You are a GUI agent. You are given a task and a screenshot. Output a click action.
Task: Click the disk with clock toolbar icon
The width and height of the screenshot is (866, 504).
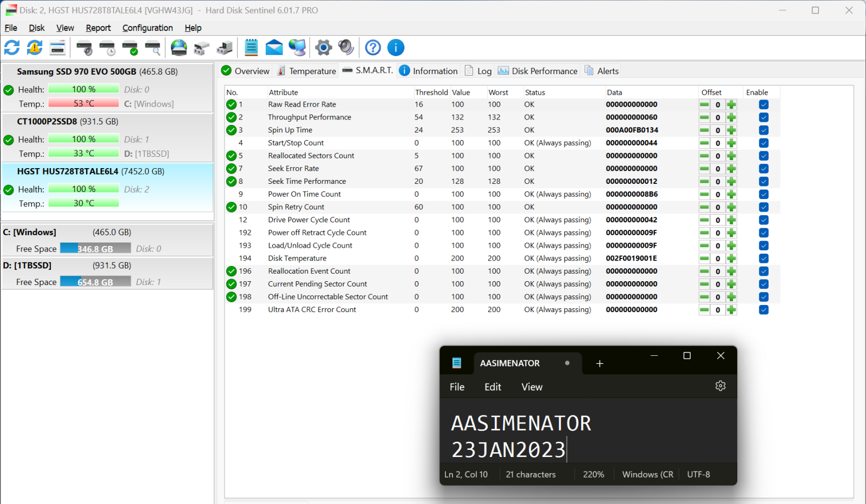coord(107,48)
